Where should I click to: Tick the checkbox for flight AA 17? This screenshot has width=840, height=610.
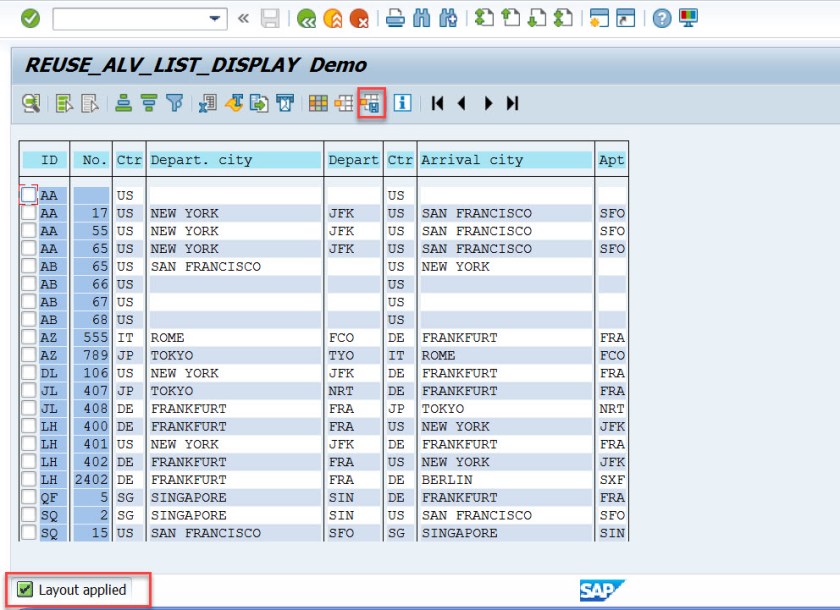[x=29, y=213]
